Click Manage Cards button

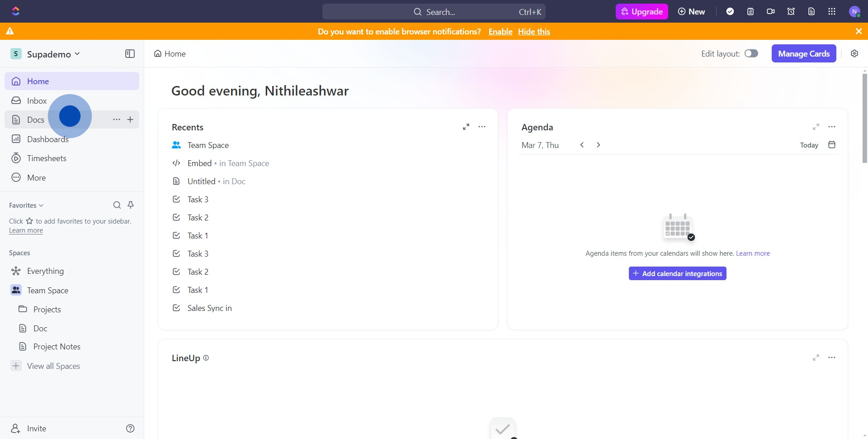(x=804, y=53)
